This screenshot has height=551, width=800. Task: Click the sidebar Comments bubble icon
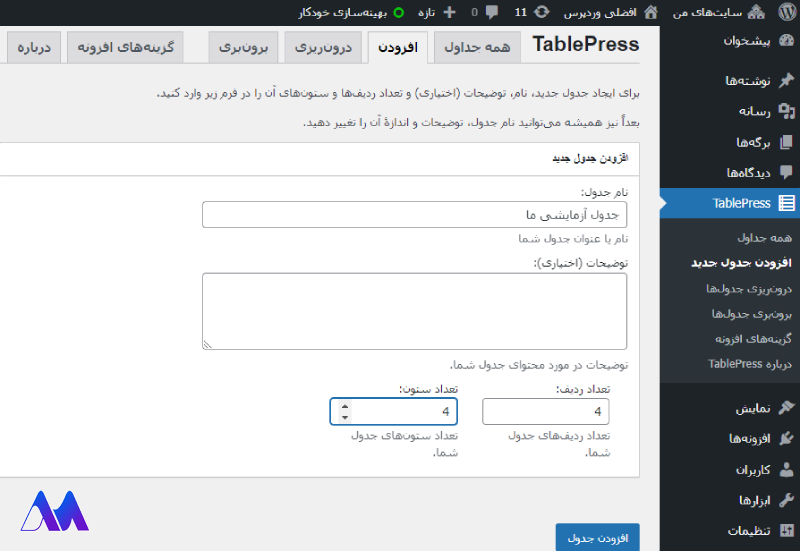(787, 172)
